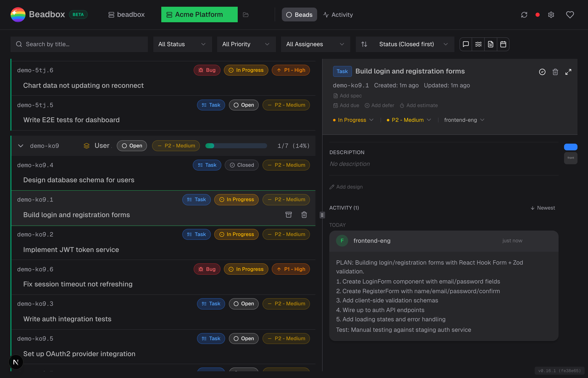Select the beadbox workspace tab
Image resolution: width=588 pixels, height=378 pixels.
(127, 15)
